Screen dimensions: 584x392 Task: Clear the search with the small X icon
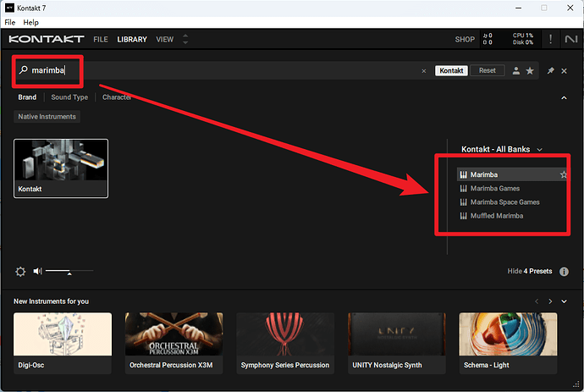click(424, 71)
